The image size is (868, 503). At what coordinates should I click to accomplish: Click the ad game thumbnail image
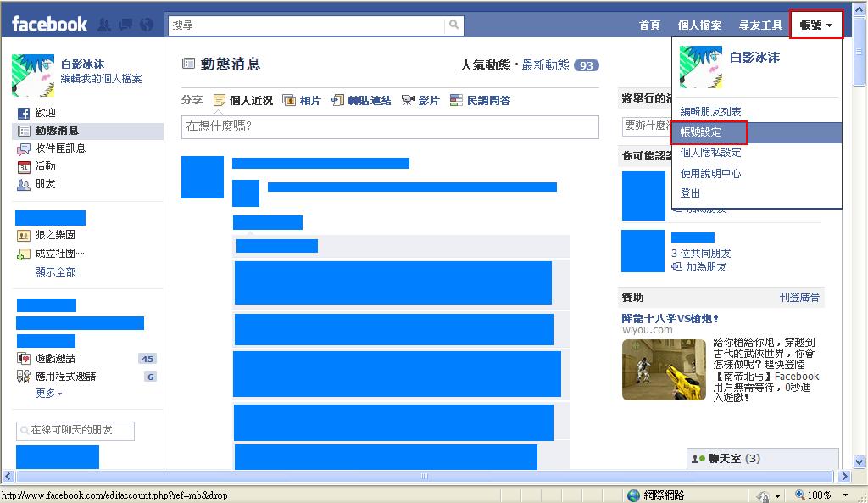664,370
